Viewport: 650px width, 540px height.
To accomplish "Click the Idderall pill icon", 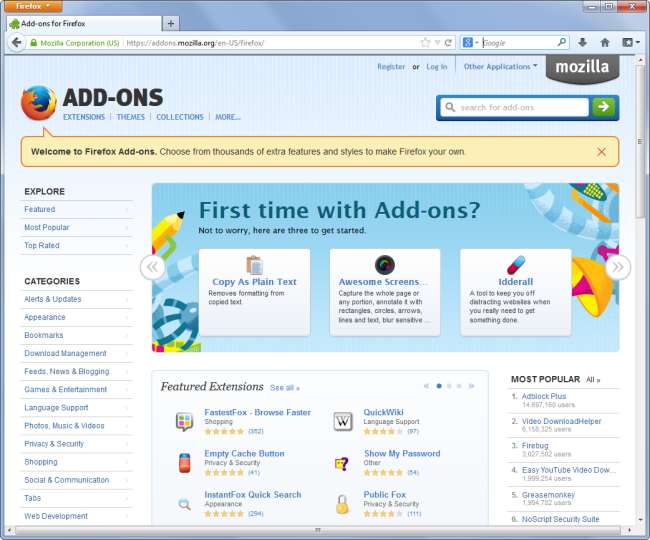I will [516, 265].
